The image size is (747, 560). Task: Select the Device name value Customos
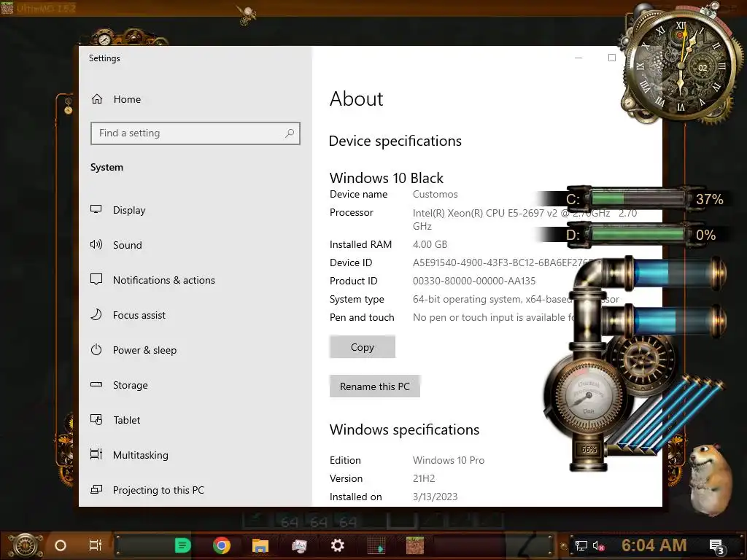(x=435, y=194)
